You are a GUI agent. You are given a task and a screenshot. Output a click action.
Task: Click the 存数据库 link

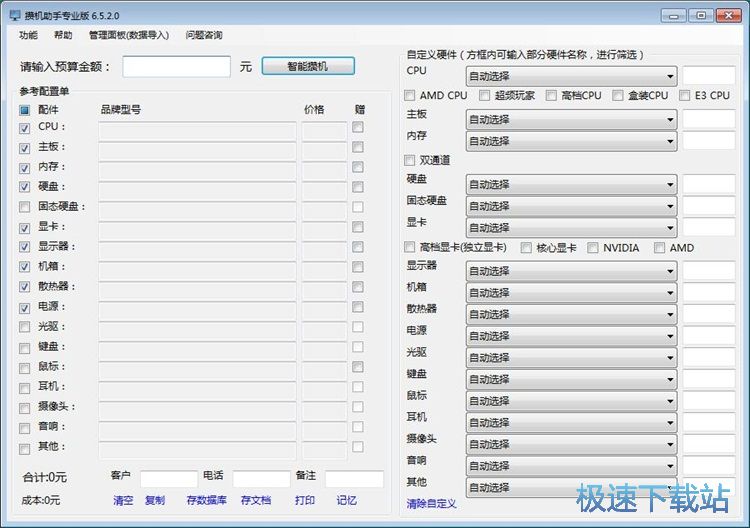206,500
